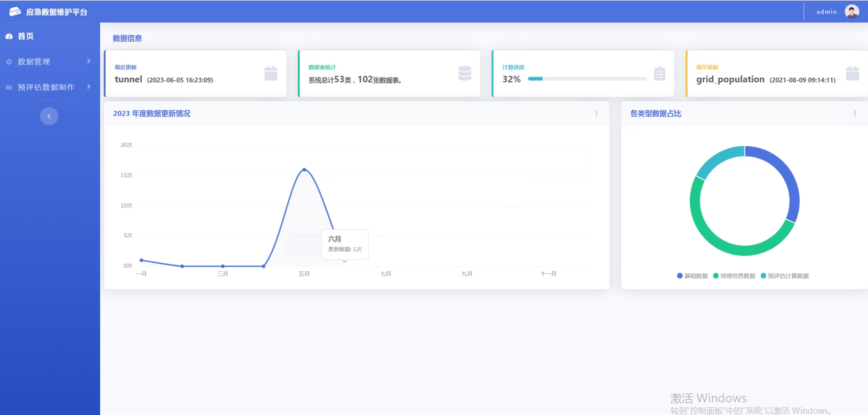Image resolution: width=868 pixels, height=415 pixels.
Task: Toggle 地理信息数据 legend item
Action: tap(734, 276)
